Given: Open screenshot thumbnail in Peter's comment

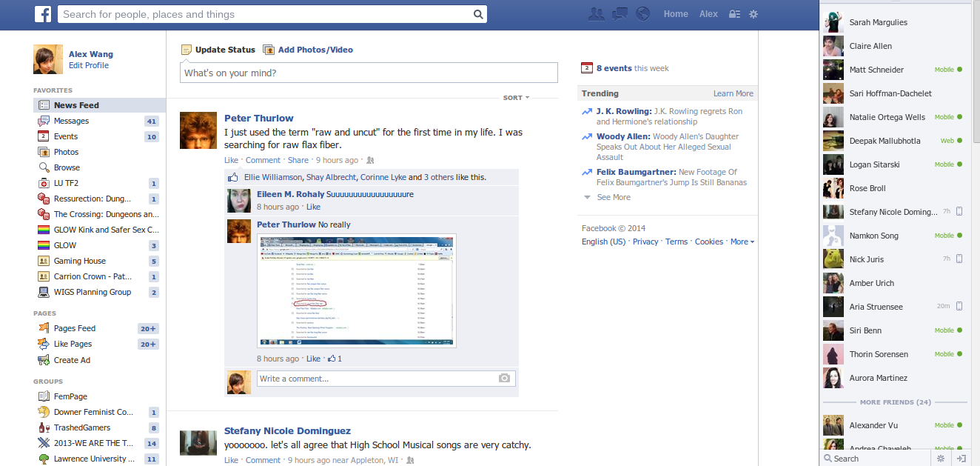Looking at the screenshot, I should click(x=357, y=290).
